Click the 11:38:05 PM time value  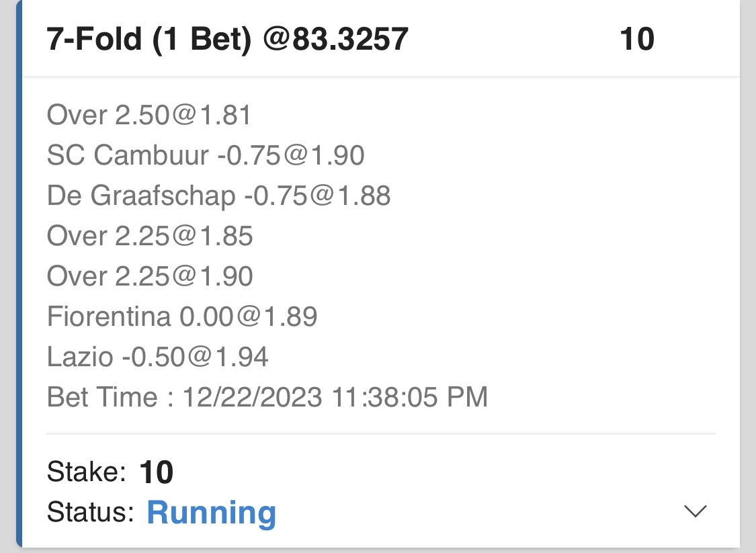click(x=409, y=397)
